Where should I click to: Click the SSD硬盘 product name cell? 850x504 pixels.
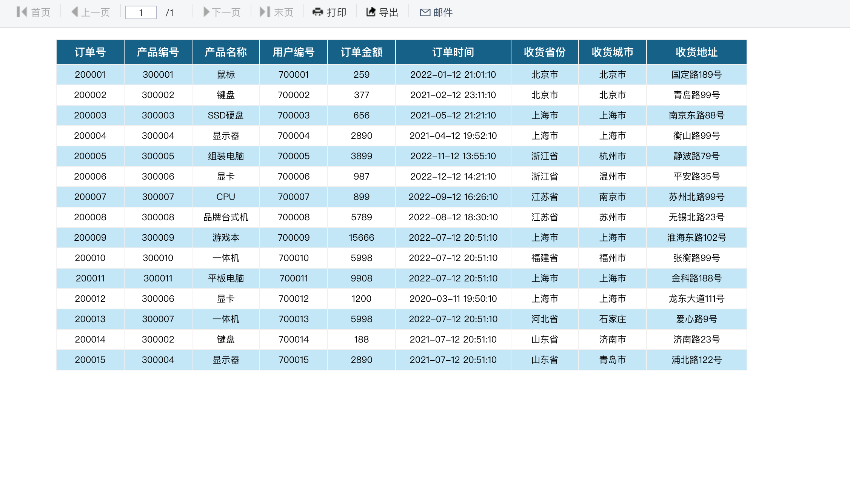tap(226, 115)
